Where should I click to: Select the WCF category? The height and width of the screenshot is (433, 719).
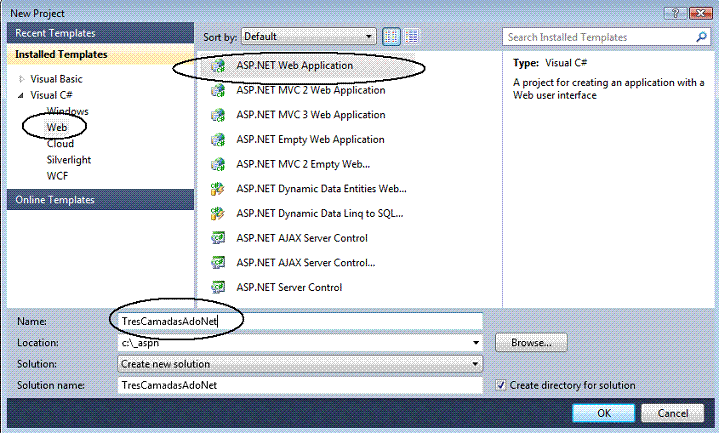click(57, 176)
